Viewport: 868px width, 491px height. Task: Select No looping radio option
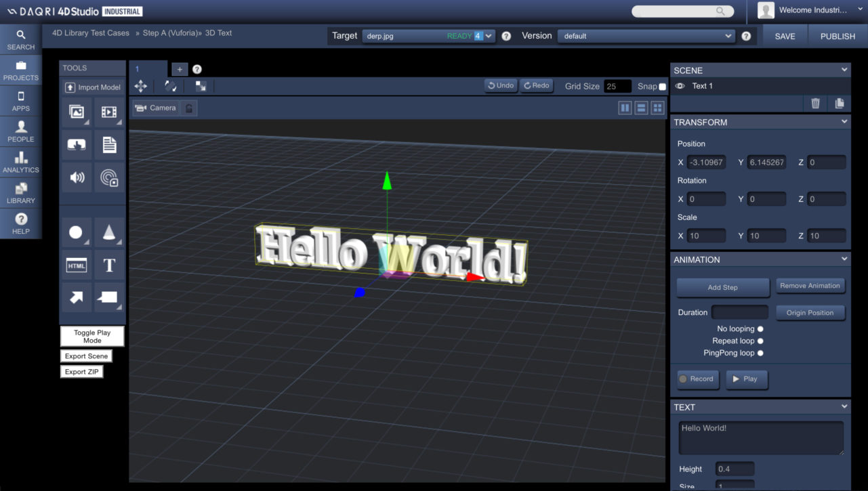(760, 328)
